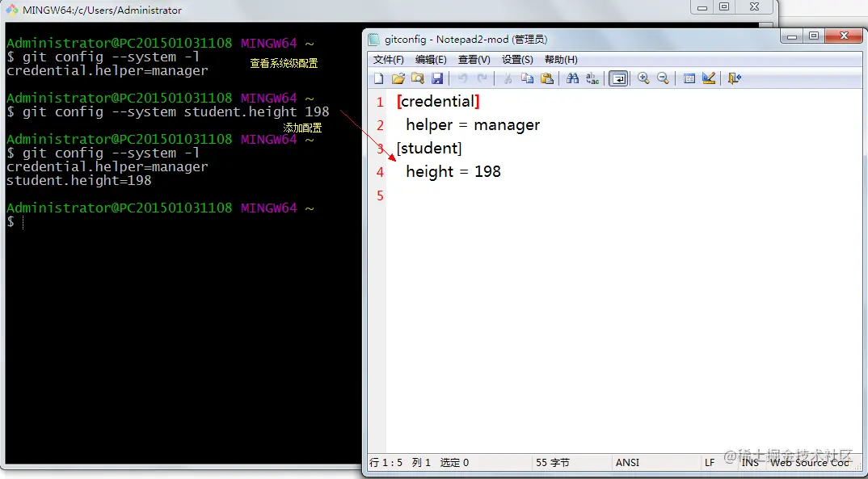Open the 设置(S) menu

click(517, 60)
